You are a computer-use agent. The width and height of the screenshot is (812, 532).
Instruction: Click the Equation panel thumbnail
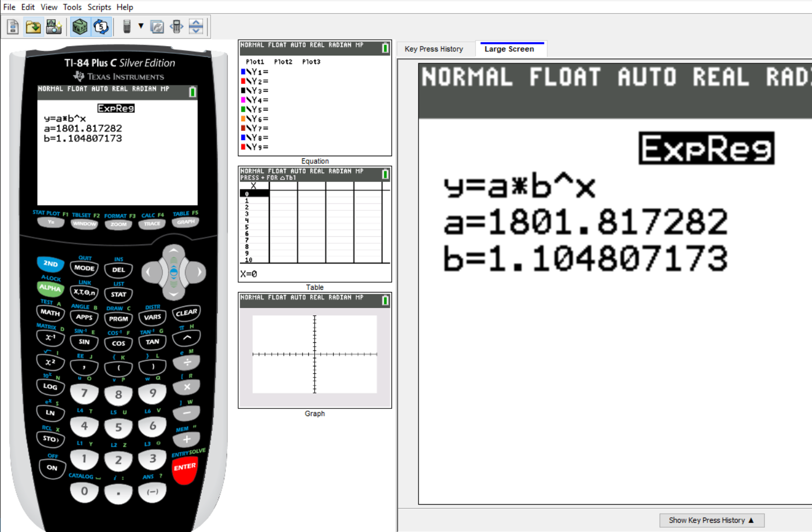pos(315,98)
